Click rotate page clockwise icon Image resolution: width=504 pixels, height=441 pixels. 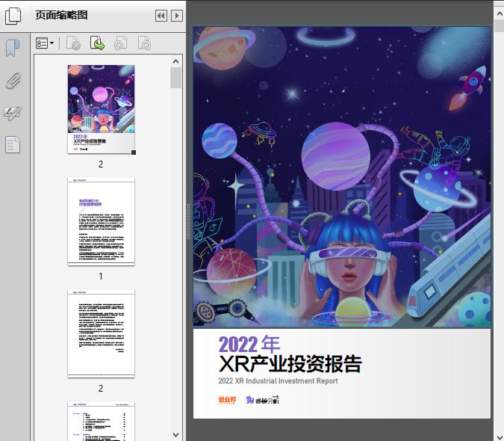(x=144, y=43)
